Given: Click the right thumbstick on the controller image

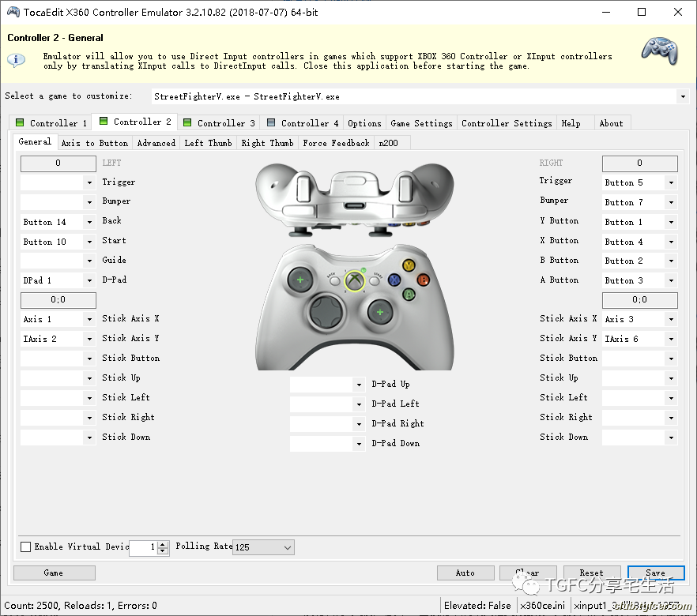Looking at the screenshot, I should (x=380, y=312).
